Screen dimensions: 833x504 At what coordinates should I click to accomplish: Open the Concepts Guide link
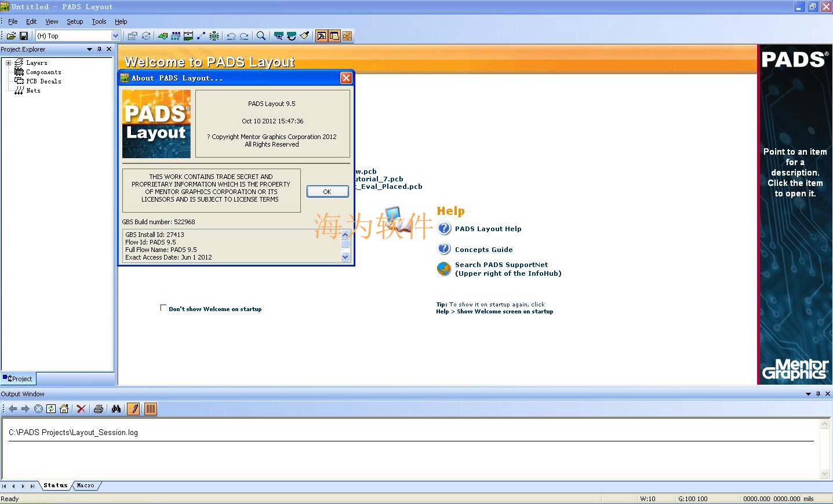click(483, 250)
